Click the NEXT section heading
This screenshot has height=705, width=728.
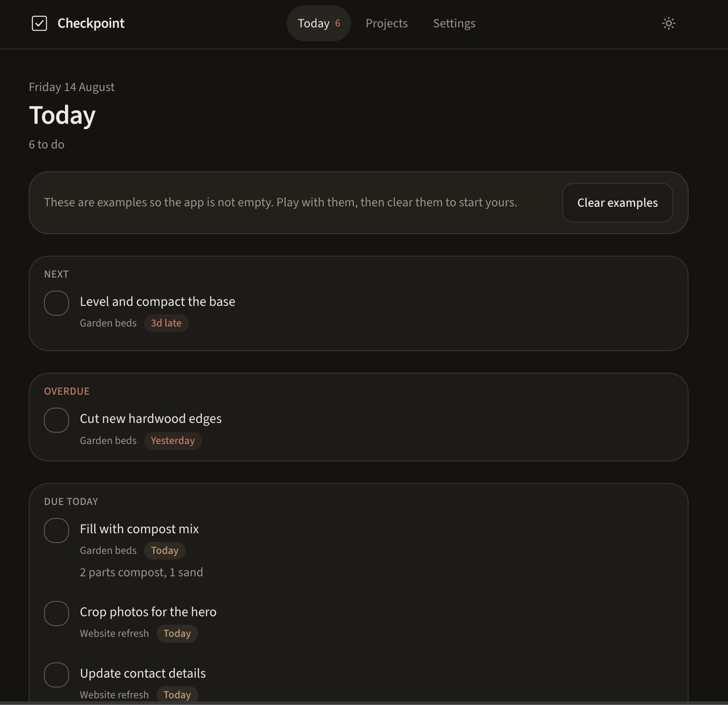point(56,274)
